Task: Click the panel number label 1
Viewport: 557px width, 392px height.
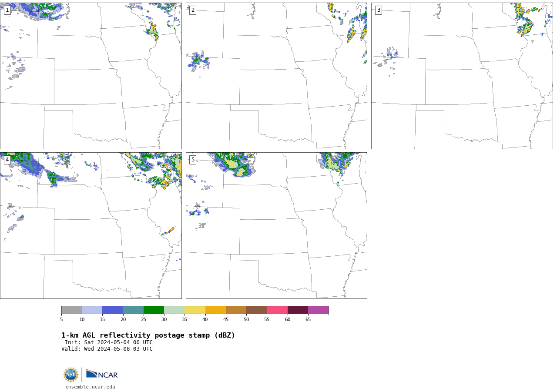Action: 7,10
